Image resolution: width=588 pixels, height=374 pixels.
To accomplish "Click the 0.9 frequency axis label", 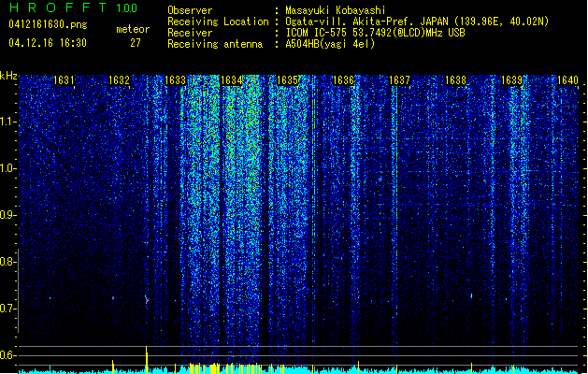I will [7, 215].
